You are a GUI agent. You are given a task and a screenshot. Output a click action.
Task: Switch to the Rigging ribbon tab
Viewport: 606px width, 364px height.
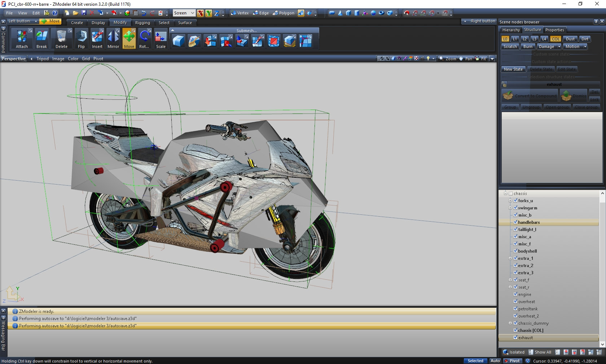[x=142, y=23]
